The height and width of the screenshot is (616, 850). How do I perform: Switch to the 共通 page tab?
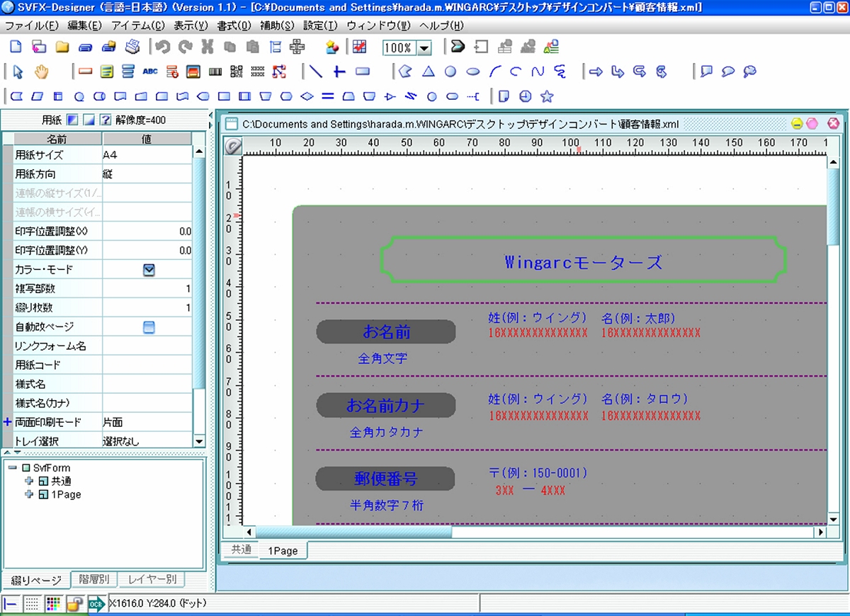click(241, 550)
